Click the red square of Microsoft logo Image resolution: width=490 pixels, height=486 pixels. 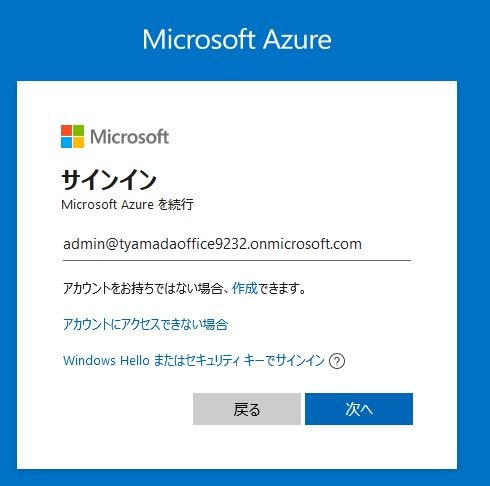point(66,130)
